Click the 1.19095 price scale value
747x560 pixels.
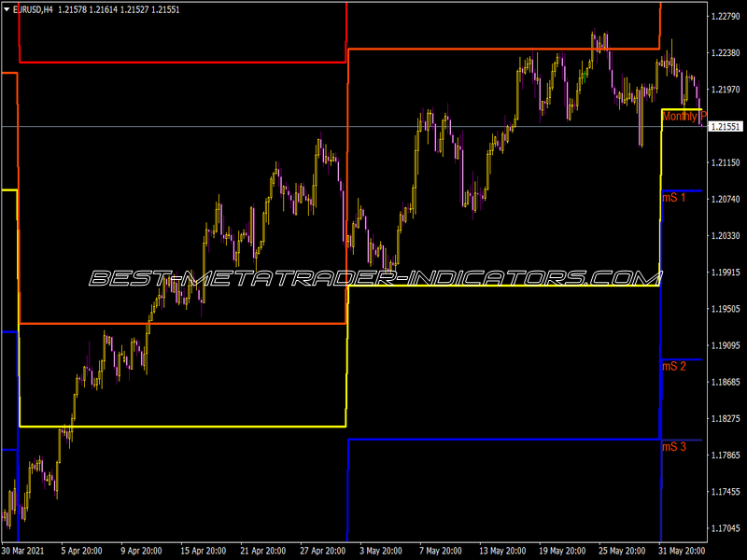click(726, 345)
